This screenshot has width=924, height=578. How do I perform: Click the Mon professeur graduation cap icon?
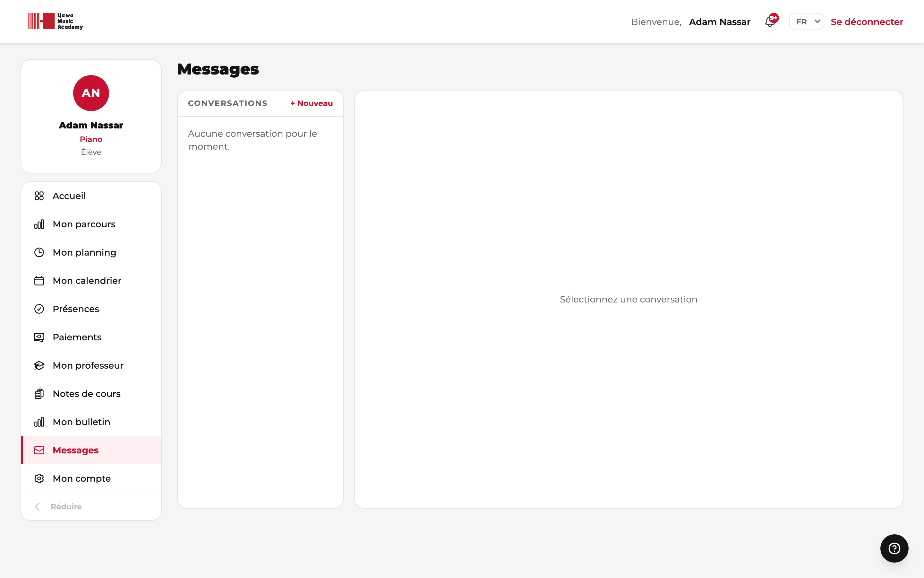coord(39,365)
